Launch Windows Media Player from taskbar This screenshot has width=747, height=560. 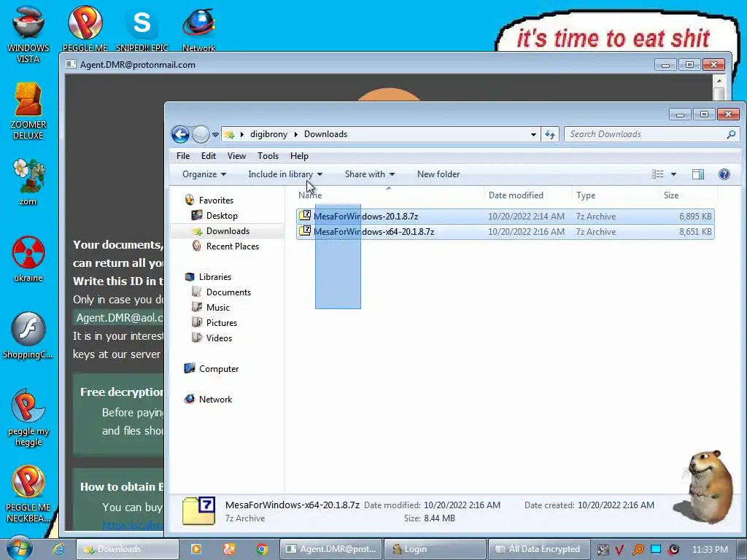point(196,549)
